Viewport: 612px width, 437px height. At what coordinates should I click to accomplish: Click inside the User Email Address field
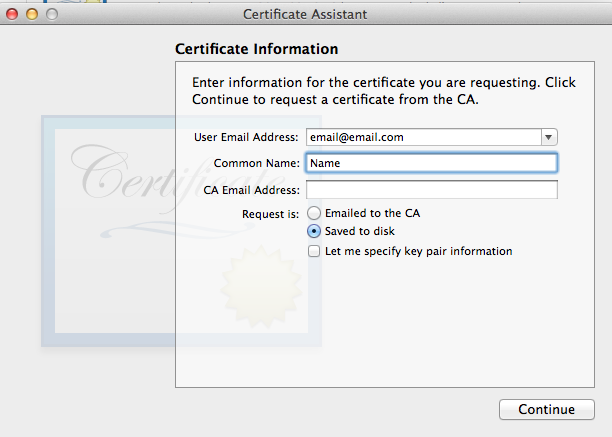[x=424, y=137]
